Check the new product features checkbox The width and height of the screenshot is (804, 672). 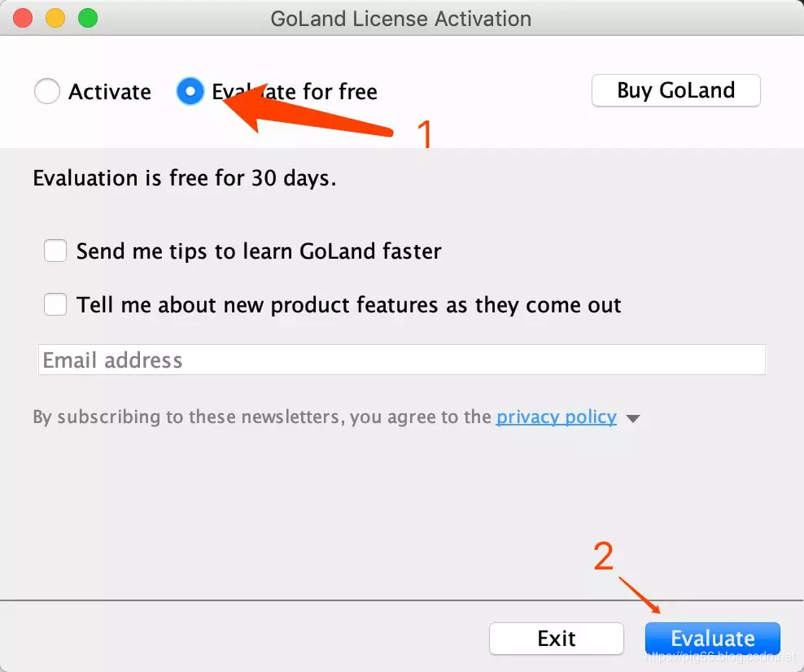(x=55, y=304)
